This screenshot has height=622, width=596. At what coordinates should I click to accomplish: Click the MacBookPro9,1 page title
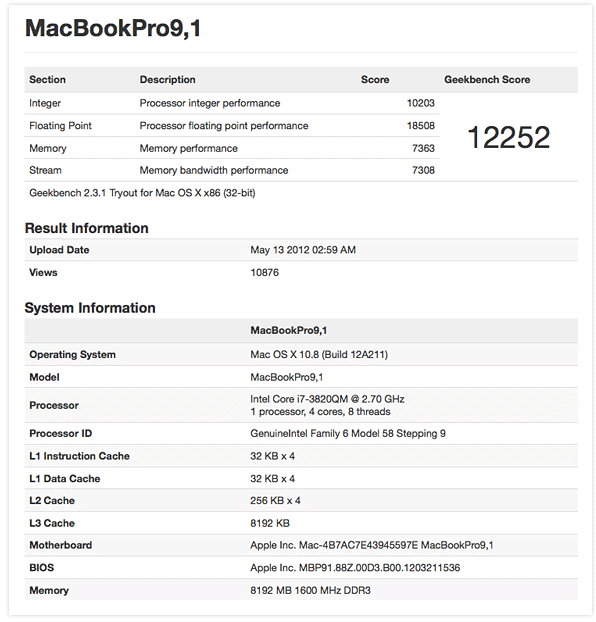pyautogui.click(x=113, y=29)
